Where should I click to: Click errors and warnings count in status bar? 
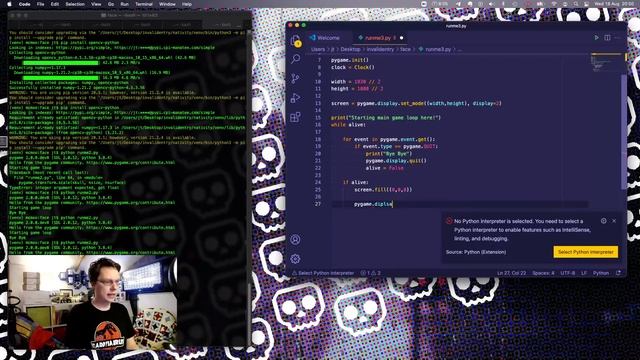tap(371, 273)
